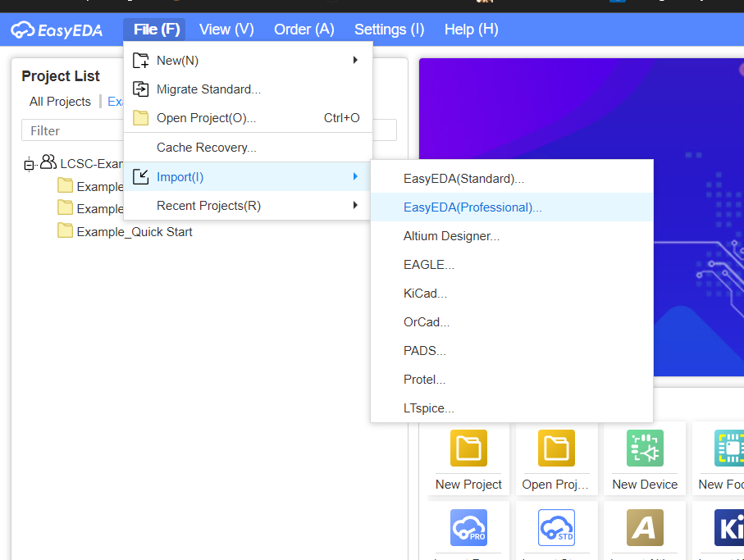Click the Import KiCad Ki icon
Screen dimensions: 744x560
[729, 527]
